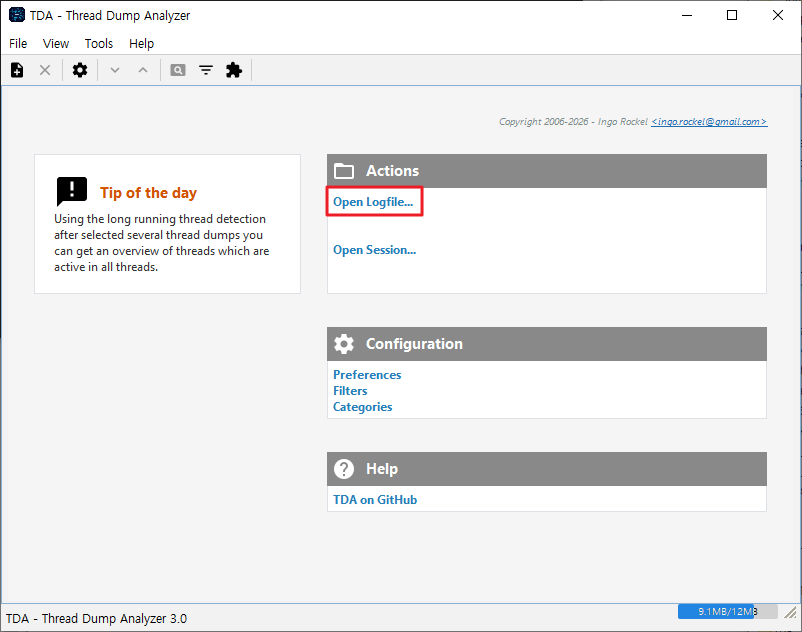This screenshot has height=632, width=802.
Task: Click the Open Logfile... link
Action: pos(373,202)
